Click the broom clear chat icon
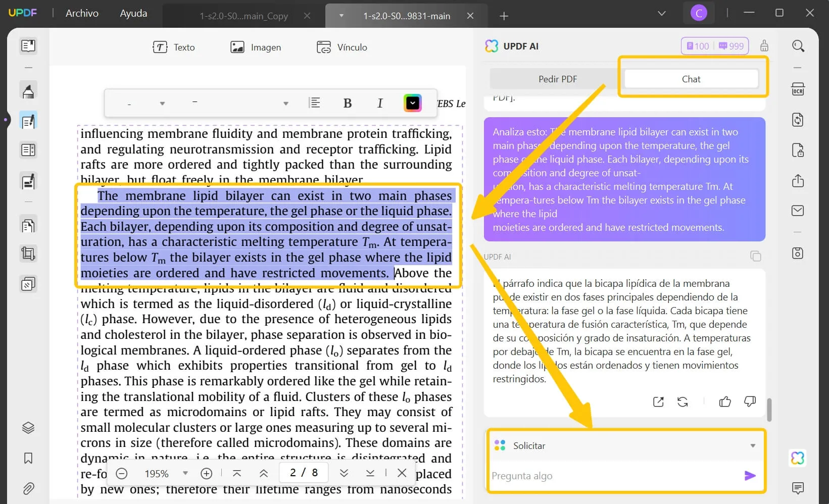Image resolution: width=829 pixels, height=504 pixels. (764, 46)
